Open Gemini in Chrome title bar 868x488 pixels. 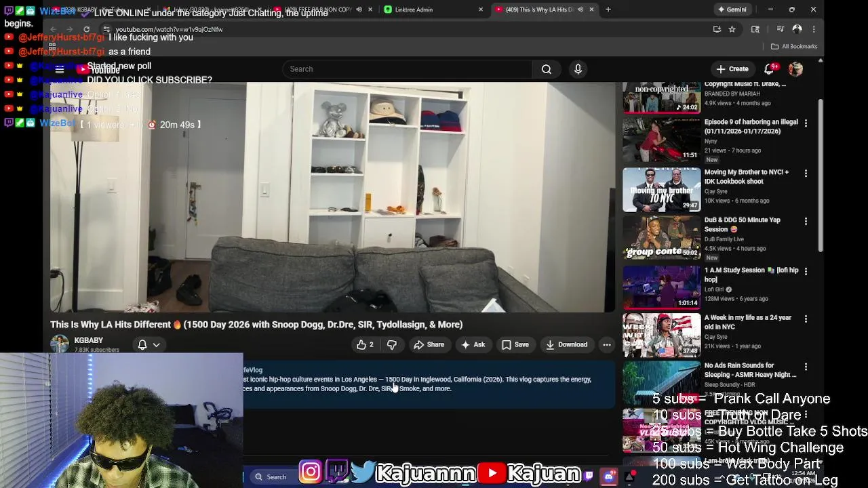click(x=732, y=9)
